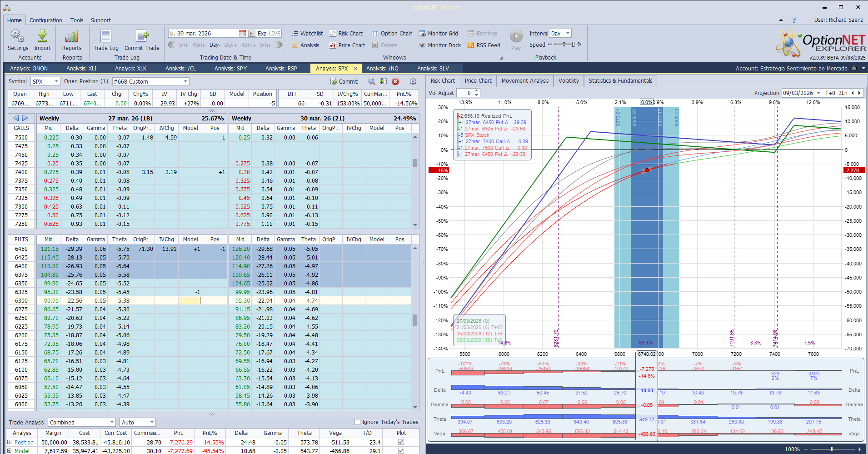Toggle the T+0 projection option
This screenshot has width=868, height=454.
point(830,93)
